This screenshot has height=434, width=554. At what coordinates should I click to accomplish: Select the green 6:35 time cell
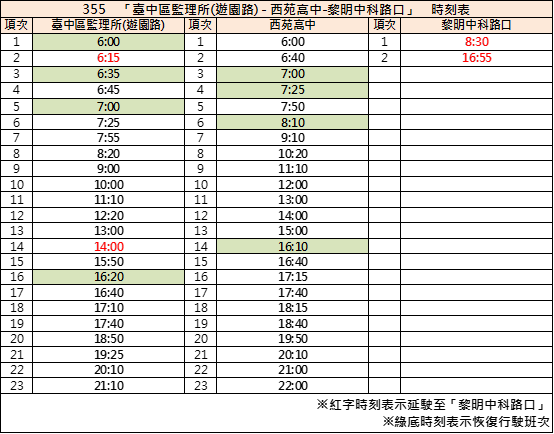[108, 74]
